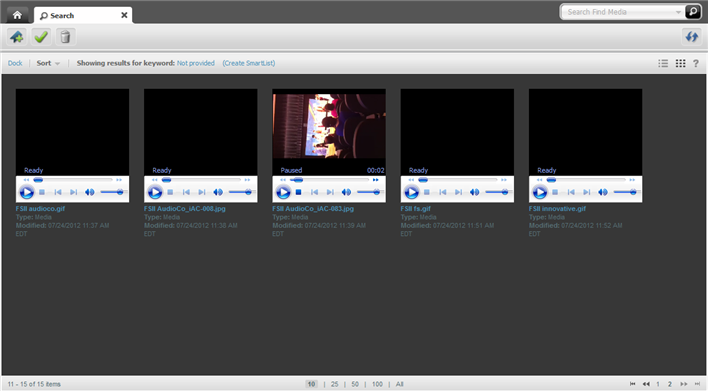Show 50 items per page
This screenshot has height=391, width=708.
[x=355, y=384]
